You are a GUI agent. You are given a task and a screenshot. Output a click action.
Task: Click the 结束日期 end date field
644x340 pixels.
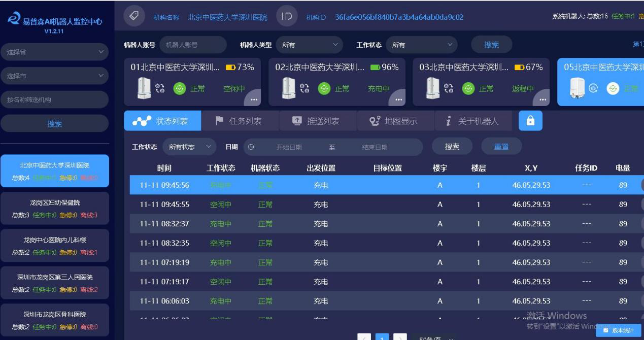375,147
